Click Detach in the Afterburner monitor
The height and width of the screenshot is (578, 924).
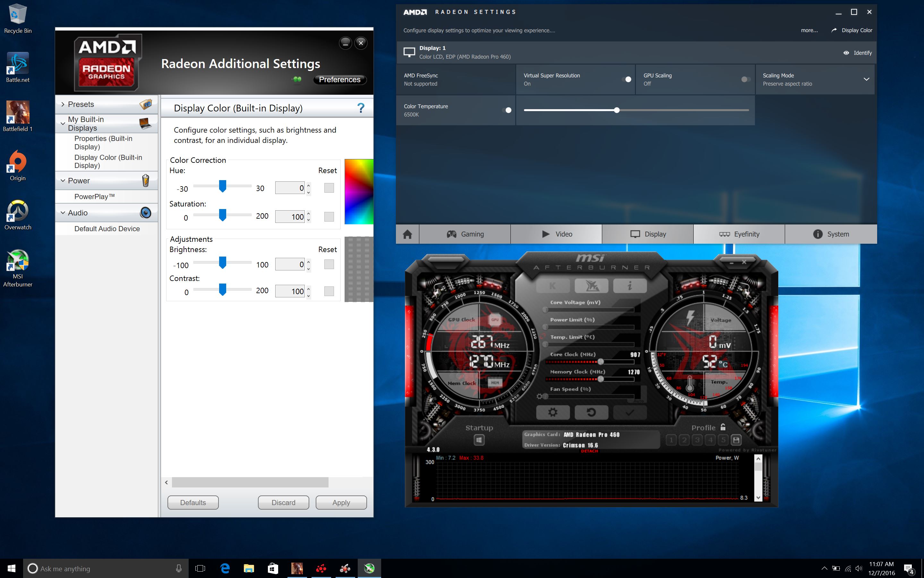tap(589, 451)
